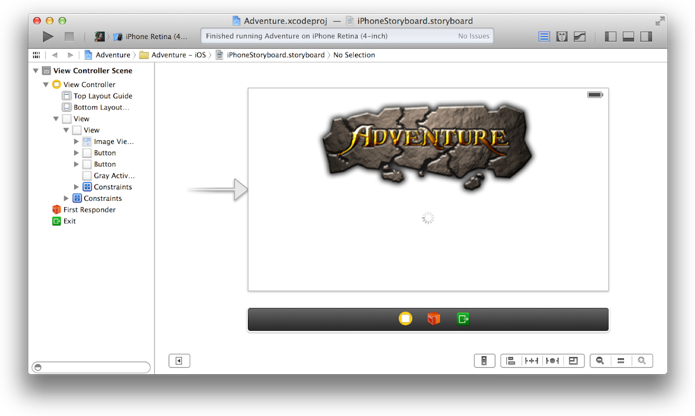The image size is (695, 416).
Task: Click View Controller icon in scene dock
Action: tap(405, 319)
